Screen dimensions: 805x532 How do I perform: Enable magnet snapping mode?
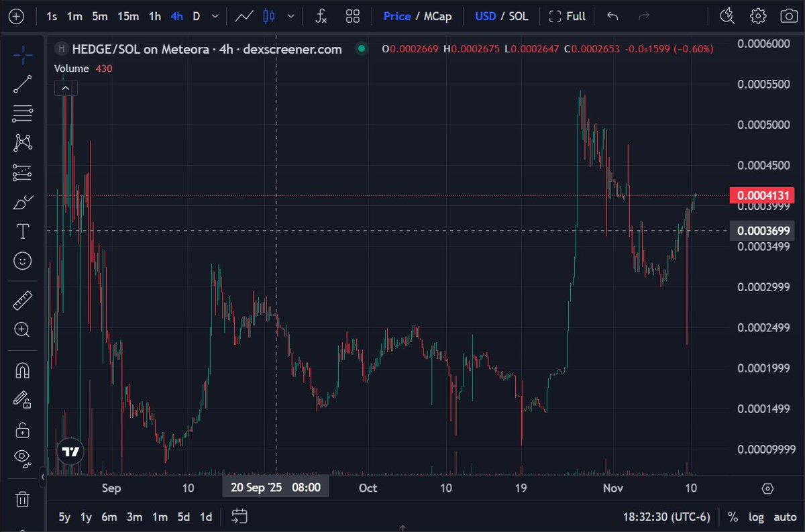(22, 370)
